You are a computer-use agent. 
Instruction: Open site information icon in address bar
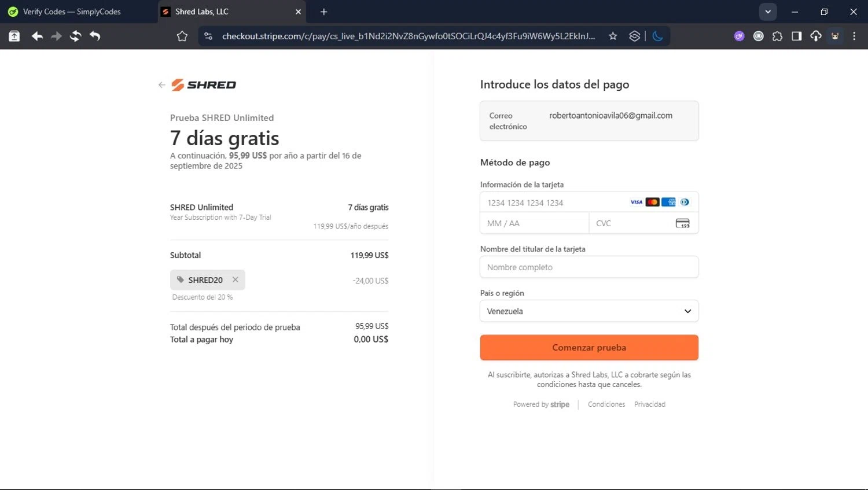click(208, 36)
